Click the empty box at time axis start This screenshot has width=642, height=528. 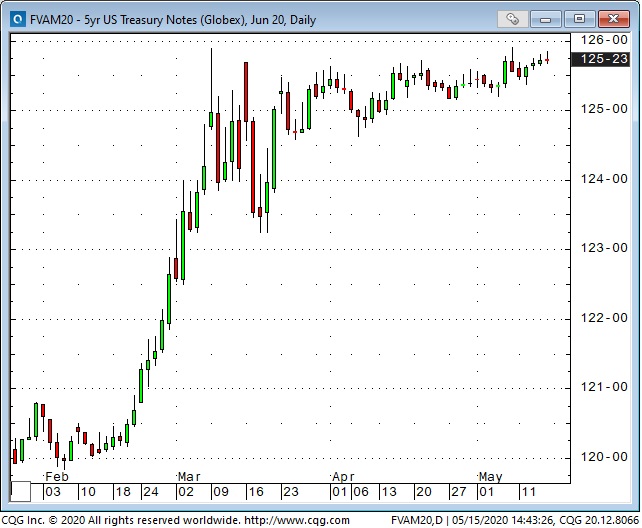point(20,492)
